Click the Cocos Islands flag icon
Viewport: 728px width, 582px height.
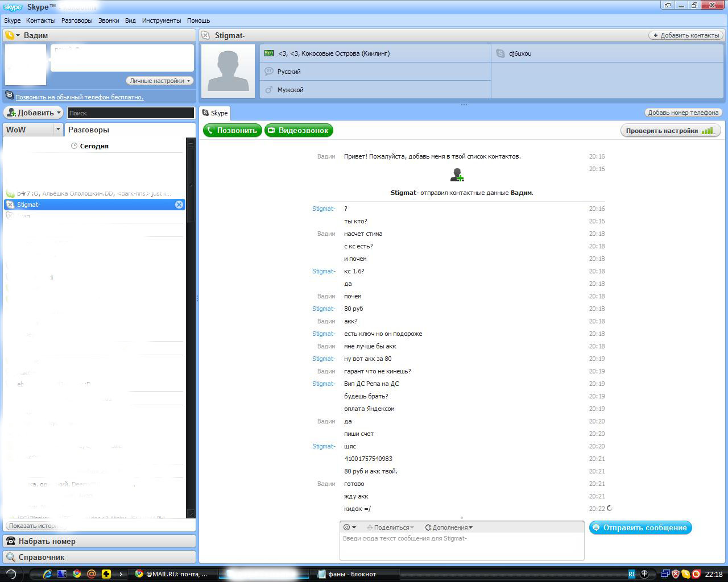pos(269,53)
